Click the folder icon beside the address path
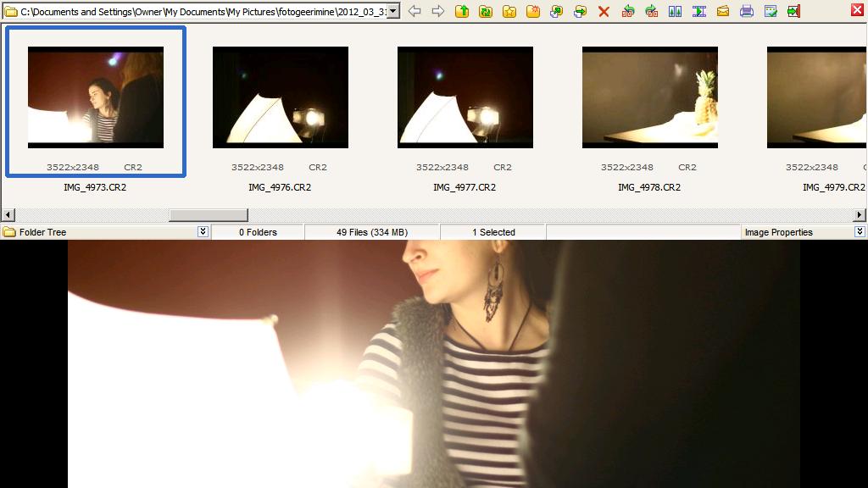 [x=10, y=12]
